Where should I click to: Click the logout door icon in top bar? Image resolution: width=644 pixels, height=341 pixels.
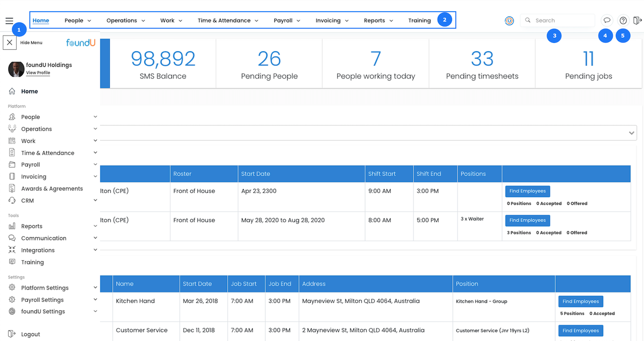click(637, 20)
